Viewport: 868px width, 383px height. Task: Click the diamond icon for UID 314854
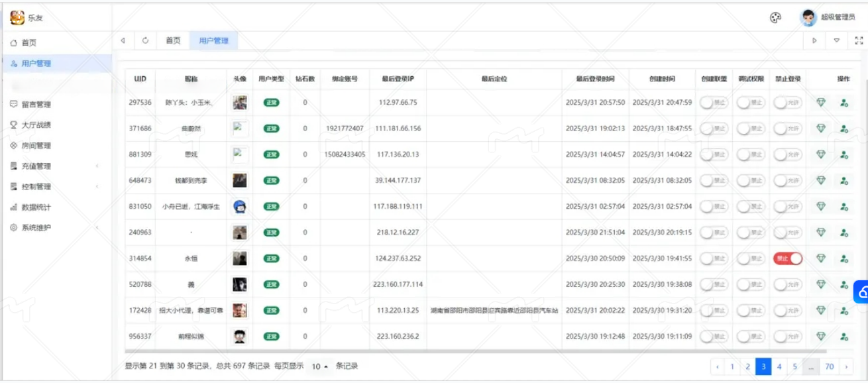[x=821, y=258]
